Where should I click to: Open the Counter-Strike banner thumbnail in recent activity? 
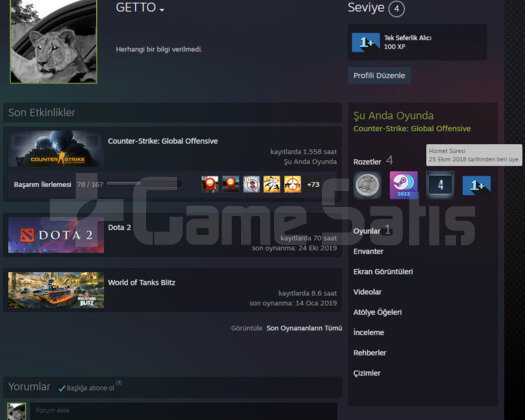(56, 149)
